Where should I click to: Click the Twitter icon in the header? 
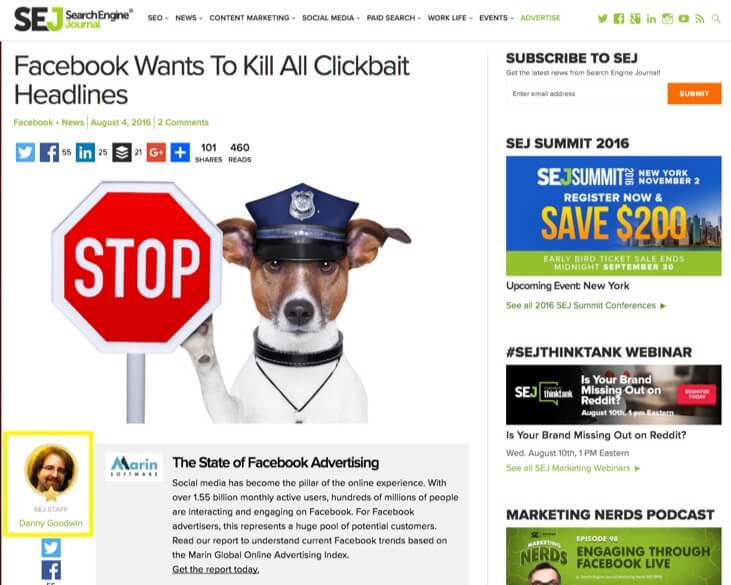click(603, 19)
